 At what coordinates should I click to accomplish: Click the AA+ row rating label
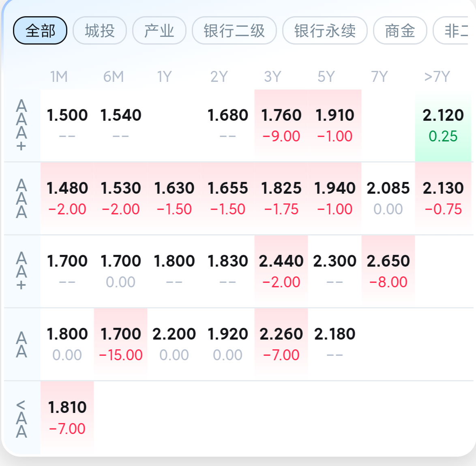click(x=21, y=271)
